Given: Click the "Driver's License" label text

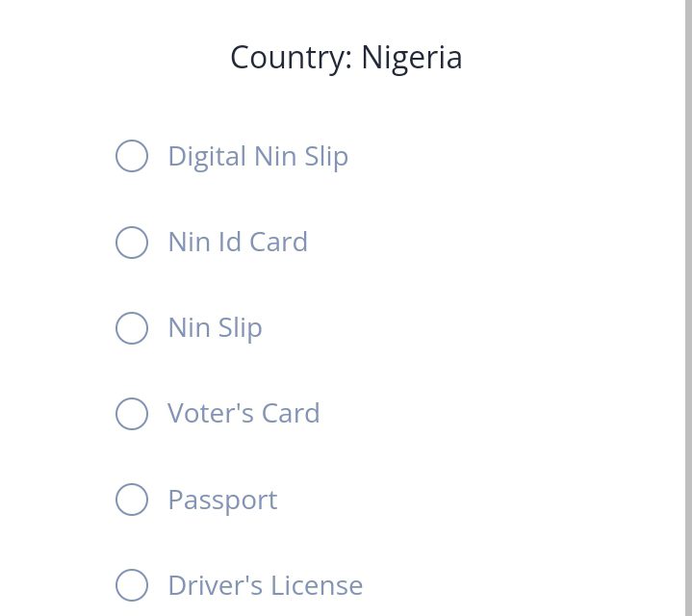Looking at the screenshot, I should pyautogui.click(x=265, y=585).
